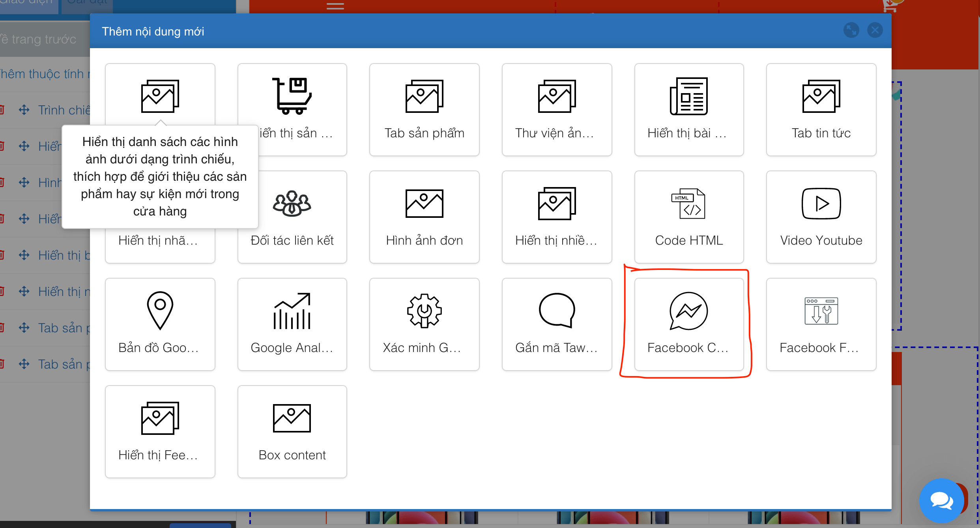This screenshot has width=980, height=528.
Task: Choose the Hiển thị bài viết newspaper block
Action: click(688, 110)
